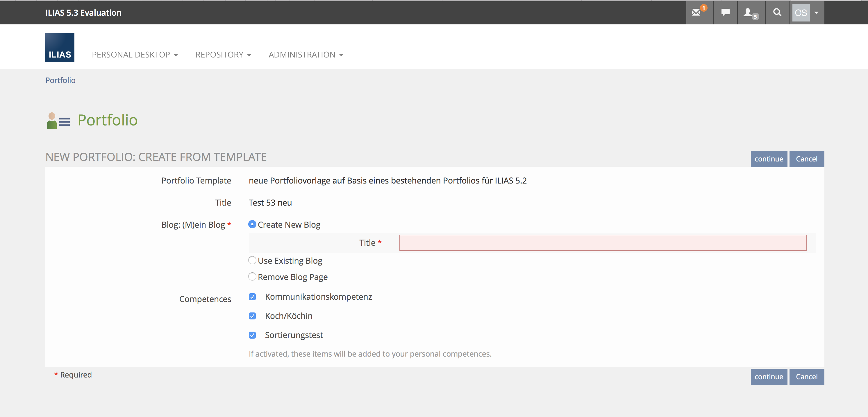Viewport: 868px width, 417px height.
Task: Expand the Personal Desktop menu
Action: [x=135, y=55]
